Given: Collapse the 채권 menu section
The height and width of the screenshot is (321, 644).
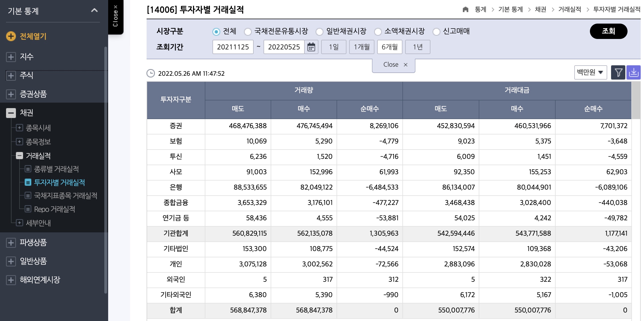Looking at the screenshot, I should 11,113.
